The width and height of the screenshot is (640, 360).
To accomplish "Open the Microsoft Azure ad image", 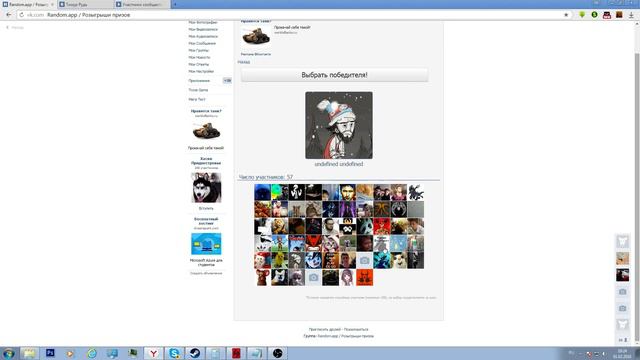I will click(x=206, y=244).
